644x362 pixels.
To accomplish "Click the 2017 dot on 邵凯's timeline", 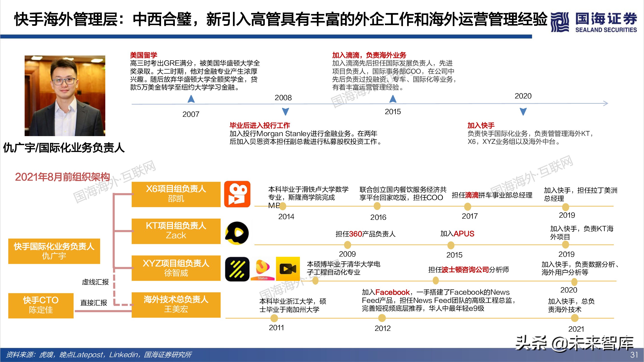I will coord(467,207).
